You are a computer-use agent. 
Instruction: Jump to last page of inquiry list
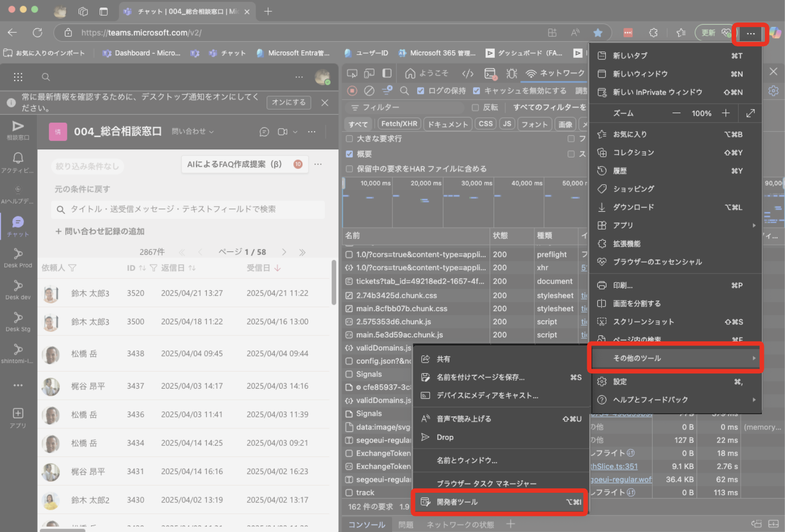(x=302, y=252)
